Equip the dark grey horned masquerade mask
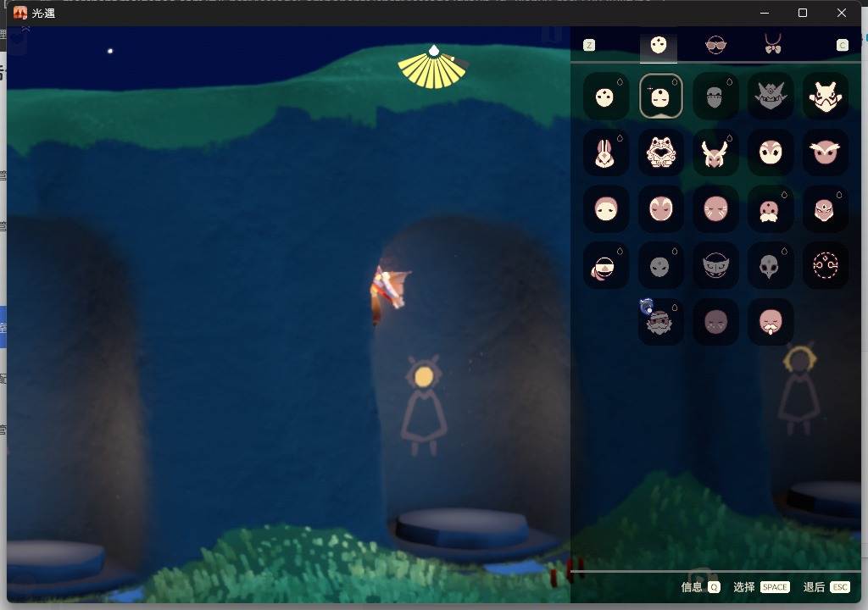The width and height of the screenshot is (868, 610). [715, 266]
